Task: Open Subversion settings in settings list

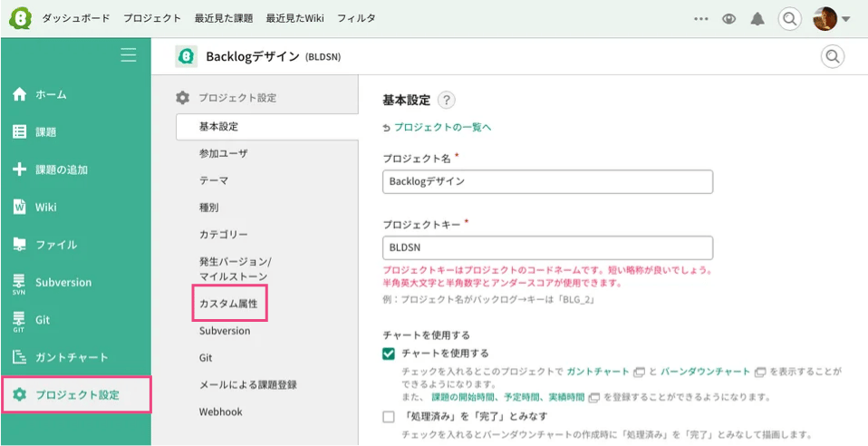Action: coord(225,331)
